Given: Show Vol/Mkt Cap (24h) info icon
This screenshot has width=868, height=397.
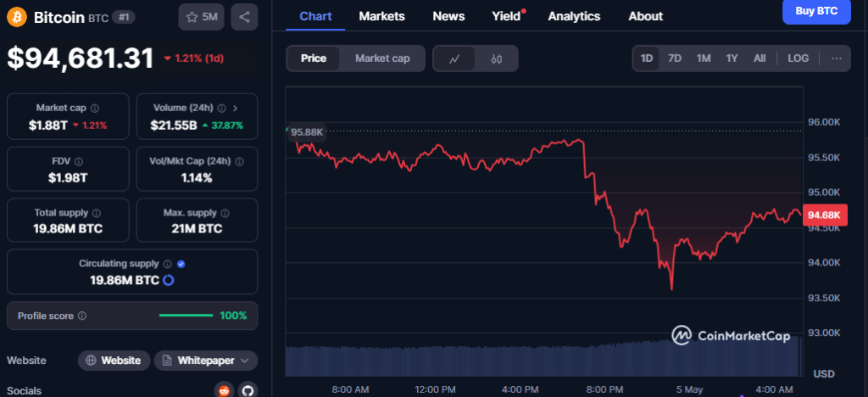Looking at the screenshot, I should 239,162.
